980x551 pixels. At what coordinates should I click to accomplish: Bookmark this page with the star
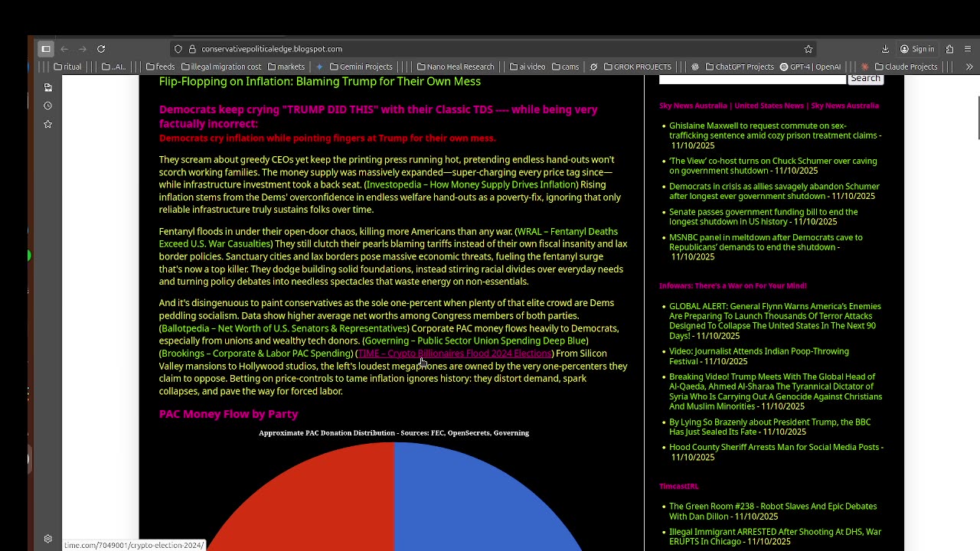point(808,49)
